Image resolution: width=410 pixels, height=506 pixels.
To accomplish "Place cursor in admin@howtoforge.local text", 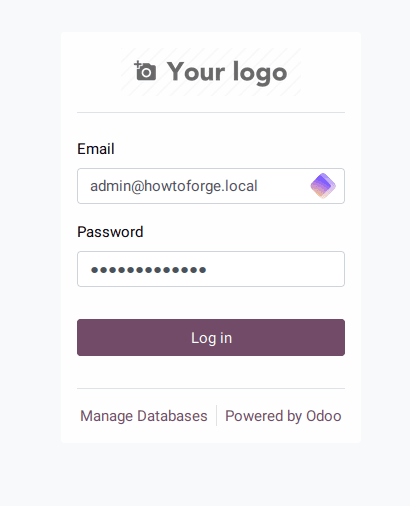I will 174,186.
